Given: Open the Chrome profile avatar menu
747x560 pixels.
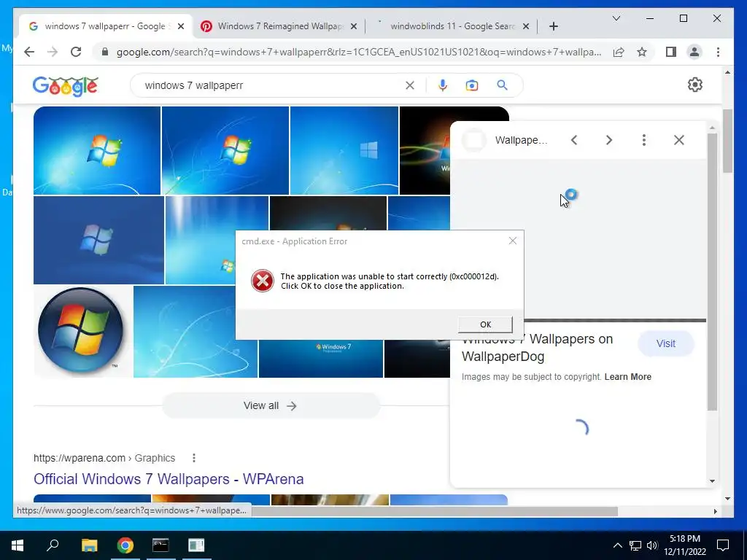Looking at the screenshot, I should click(694, 52).
